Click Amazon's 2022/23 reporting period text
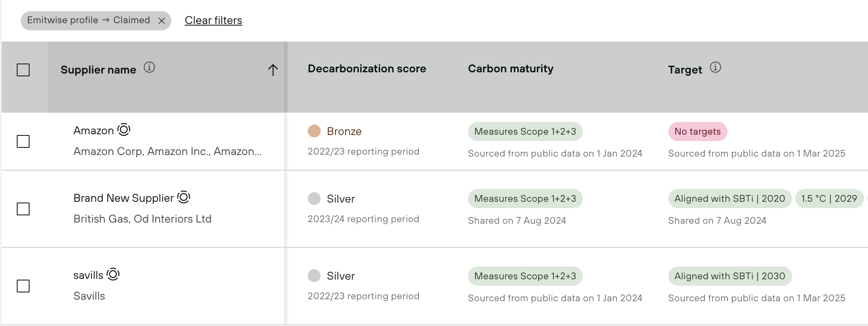The height and width of the screenshot is (326, 868). 363,151
